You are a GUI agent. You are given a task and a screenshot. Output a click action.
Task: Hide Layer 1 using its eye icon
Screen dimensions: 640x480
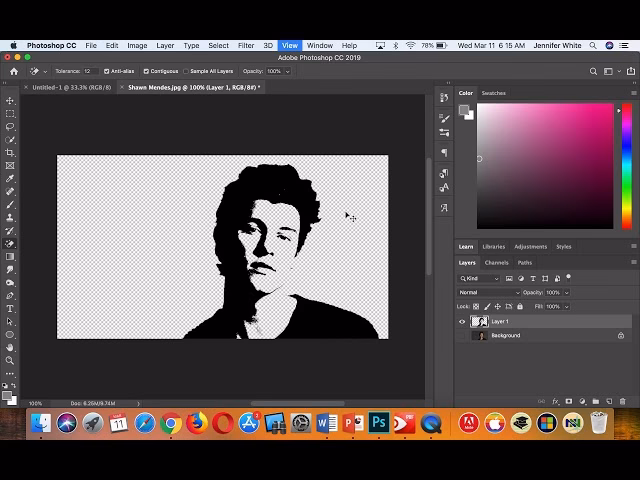462,322
